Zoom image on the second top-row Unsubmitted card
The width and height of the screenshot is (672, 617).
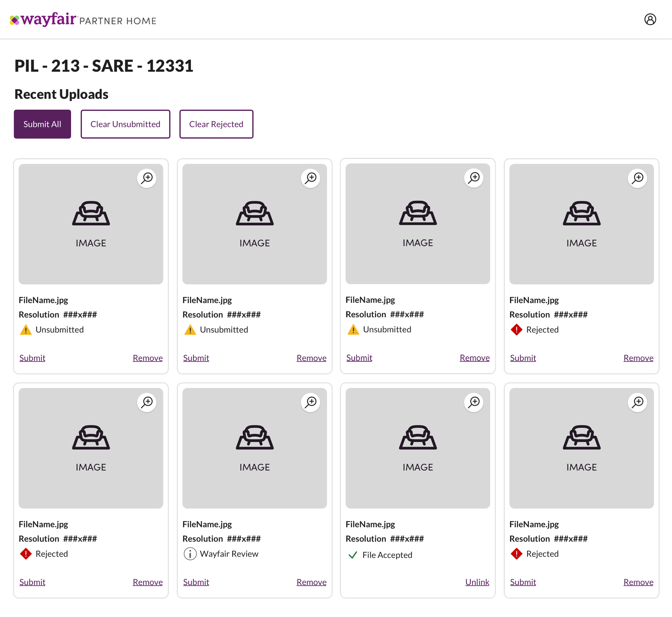[x=310, y=178]
